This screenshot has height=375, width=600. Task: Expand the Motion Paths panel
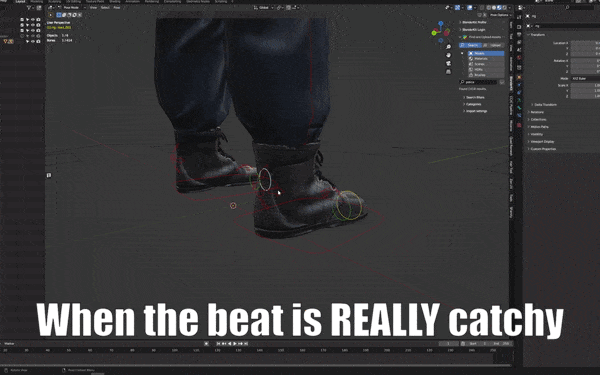pos(539,127)
